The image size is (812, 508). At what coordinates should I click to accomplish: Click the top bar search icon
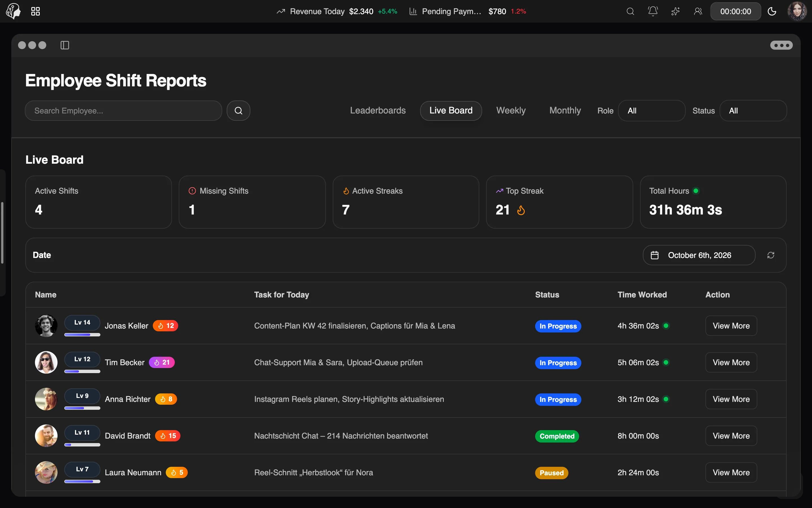click(x=630, y=11)
